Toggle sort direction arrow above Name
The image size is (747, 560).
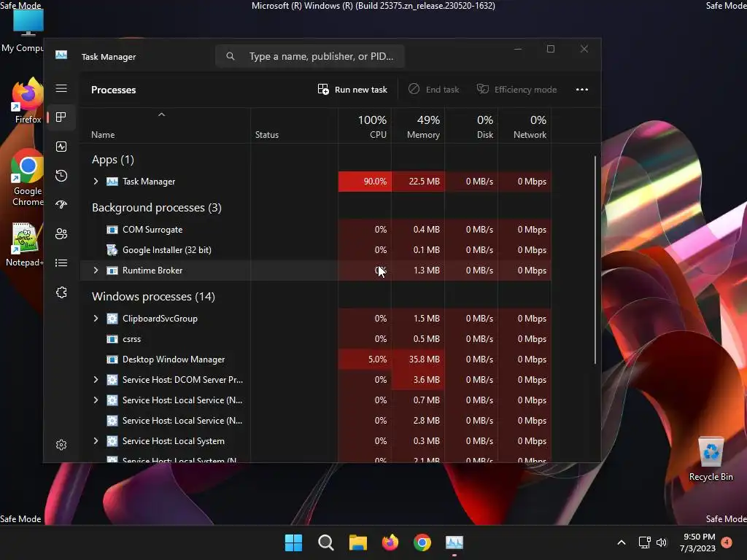[x=161, y=114]
